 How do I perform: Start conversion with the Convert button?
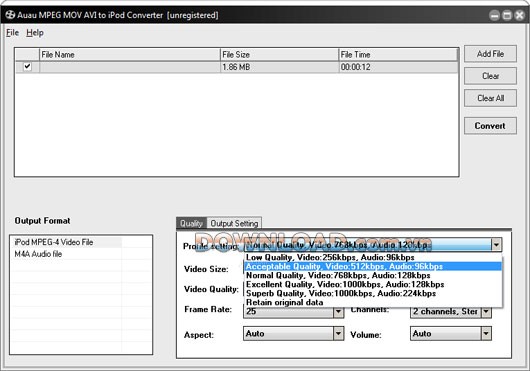[x=490, y=126]
